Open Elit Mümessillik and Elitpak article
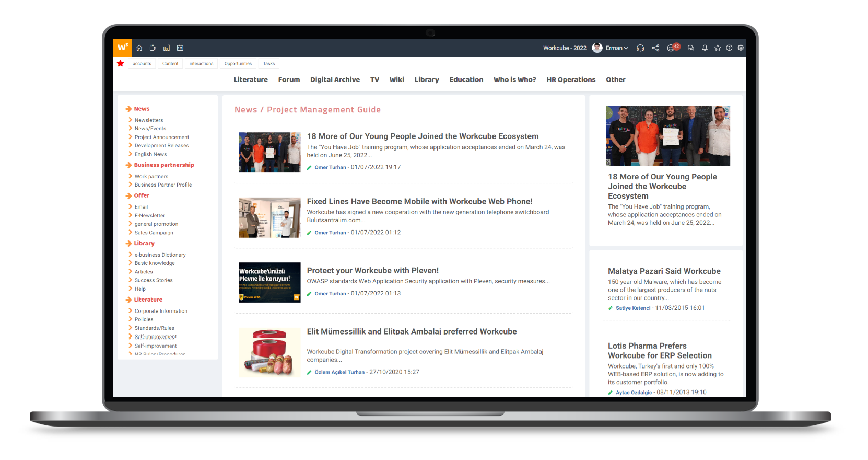868x460 pixels. tap(412, 332)
